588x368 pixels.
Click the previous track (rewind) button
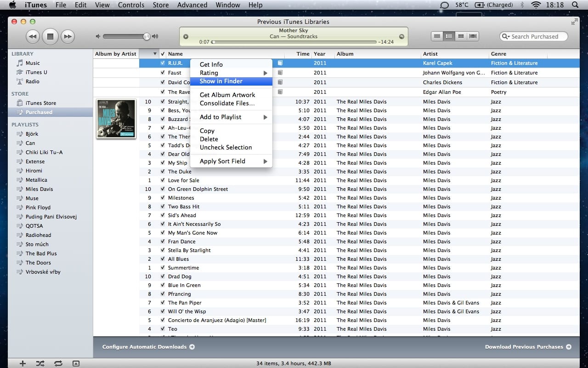[x=32, y=36]
